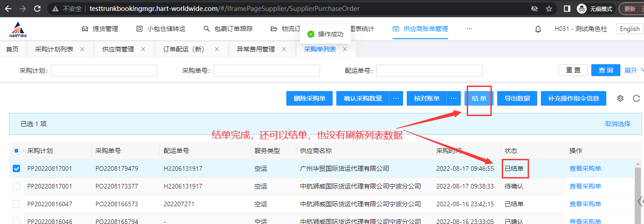Close the 异常费用管理 tab
This screenshot has height=224, width=644.
point(284,49)
